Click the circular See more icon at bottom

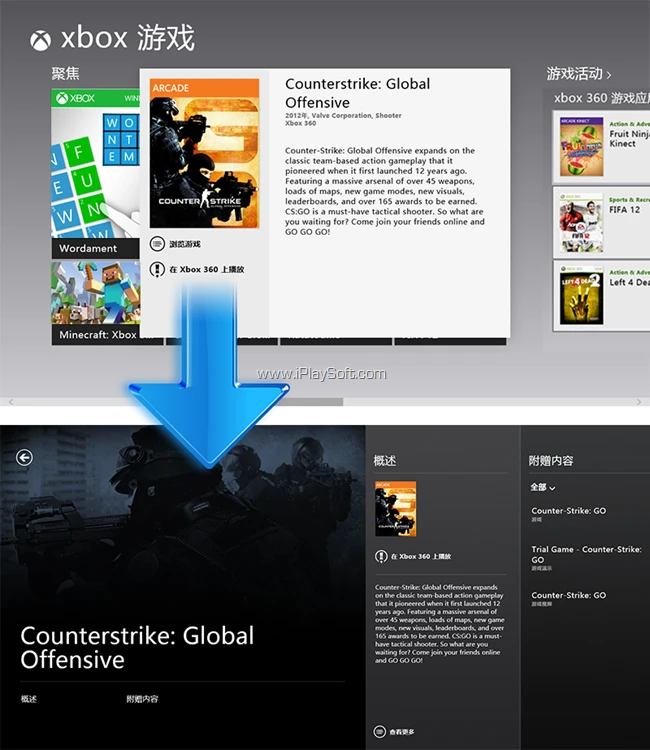(x=380, y=731)
